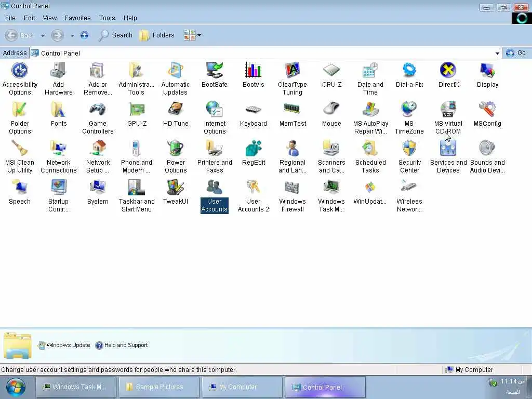
Task: Select the Add or Remove Programs icon
Action: coord(98,70)
